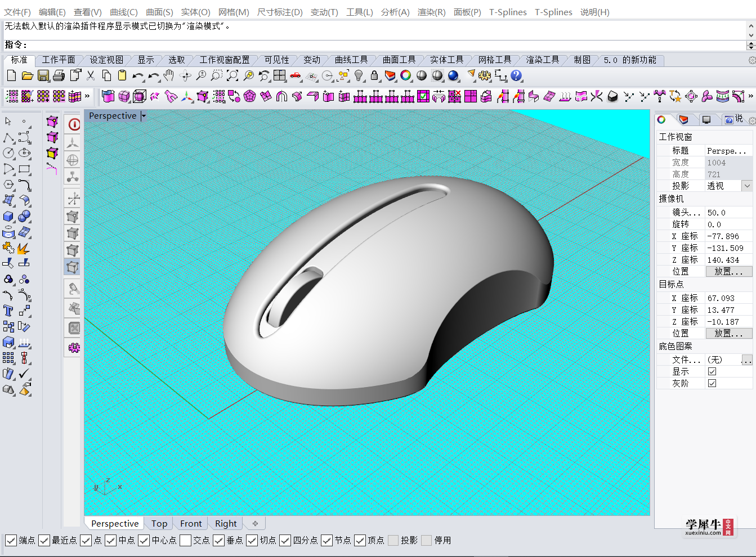756x557 pixels.
Task: Click the command history scroll-up arrow
Action: point(751,26)
